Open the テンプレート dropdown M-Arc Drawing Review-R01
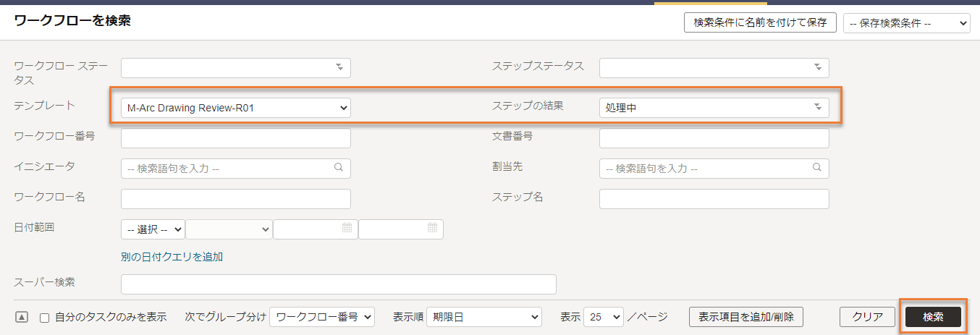Image resolution: width=980 pixels, height=335 pixels. pyautogui.click(x=236, y=108)
